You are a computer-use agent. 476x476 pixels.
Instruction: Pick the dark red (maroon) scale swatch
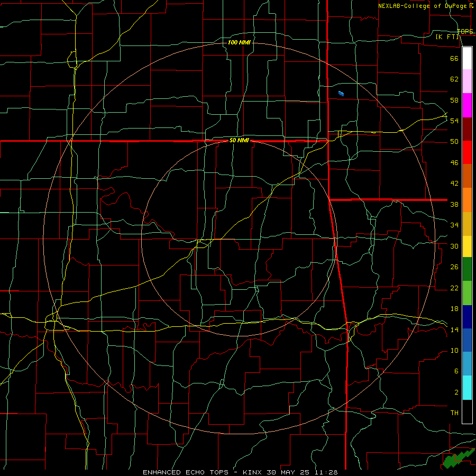tap(467, 129)
